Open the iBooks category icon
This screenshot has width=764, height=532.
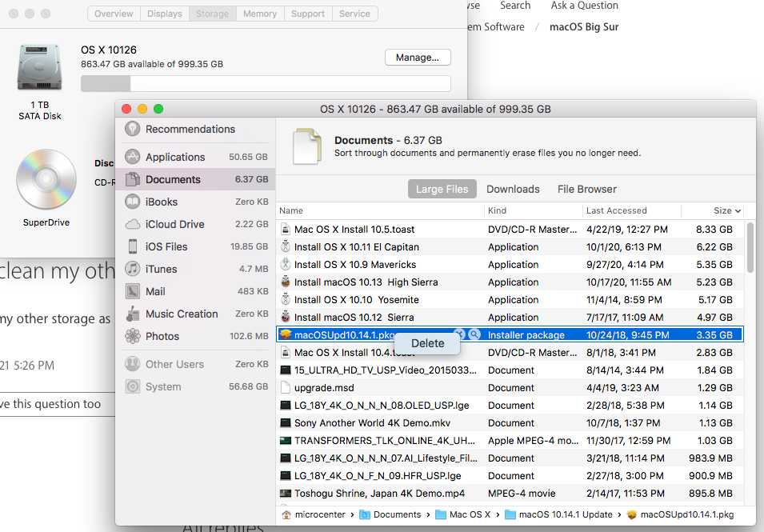[x=133, y=202]
